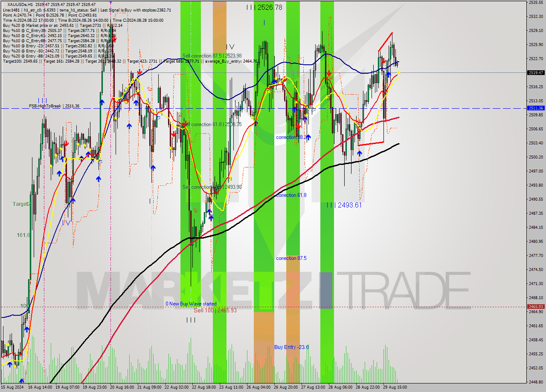Click the 2448.80 price axis label

(536, 382)
